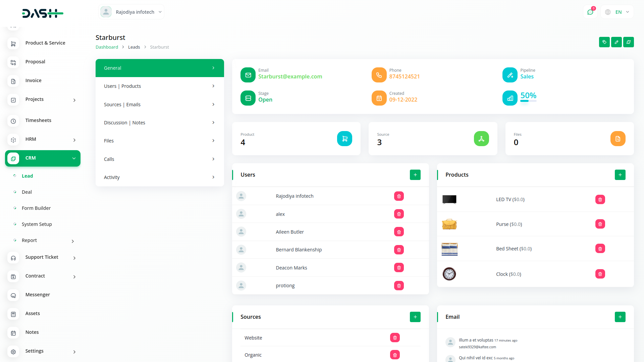The width and height of the screenshot is (644, 362).
Task: Click the green edit pencil icon
Action: [x=616, y=42]
